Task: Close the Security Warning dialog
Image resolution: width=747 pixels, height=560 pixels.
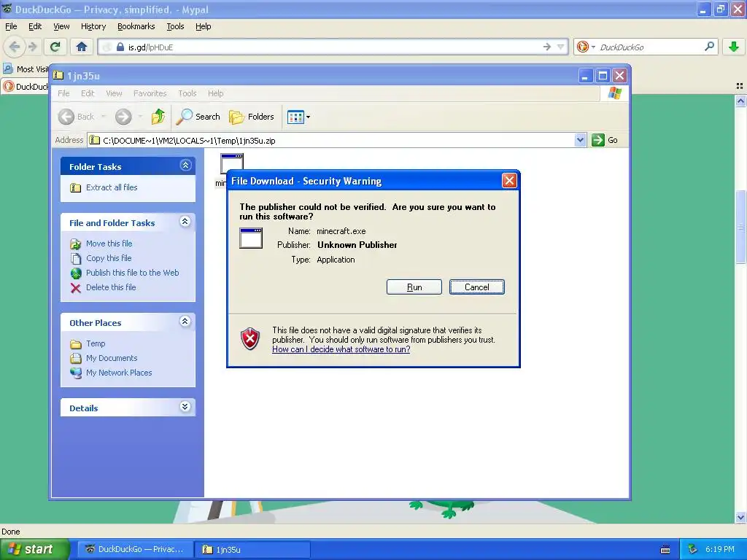Action: [509, 181]
